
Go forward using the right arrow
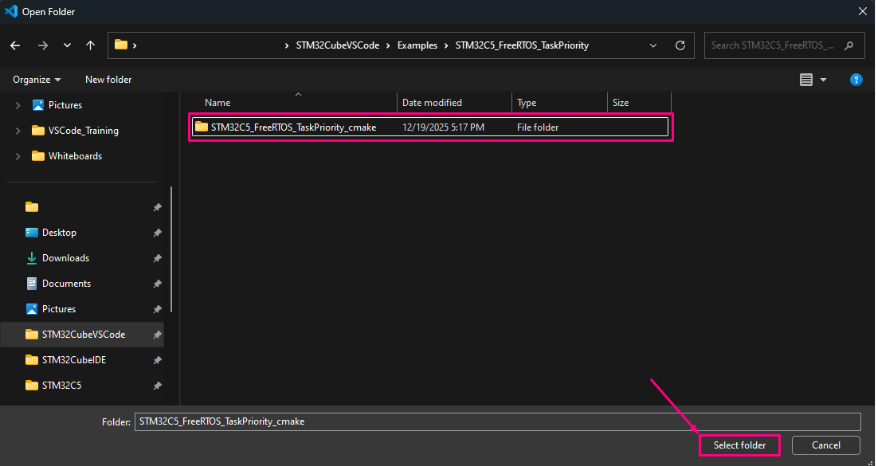(x=42, y=46)
